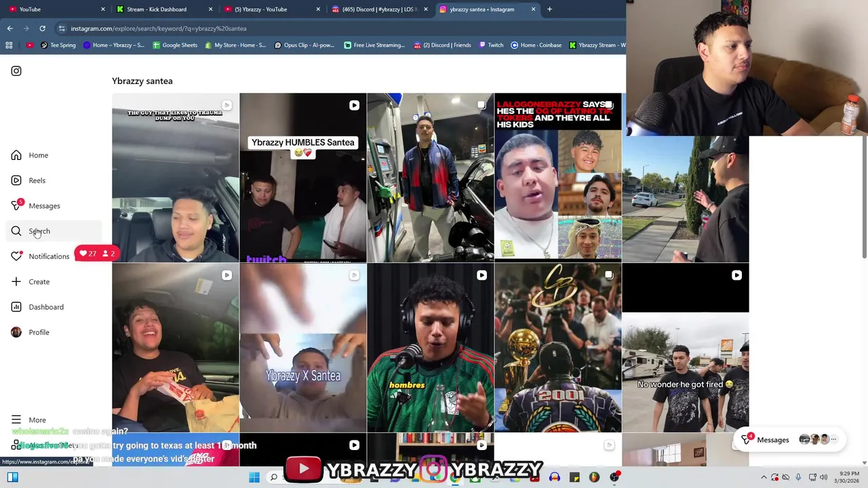868x488 pixels.
Task: Open the Google Sheets bookmark
Action: point(175,45)
